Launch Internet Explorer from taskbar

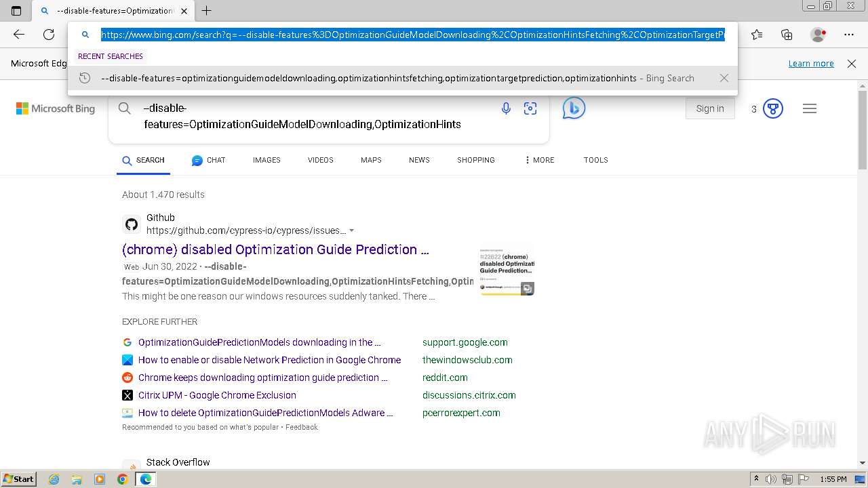(54, 479)
